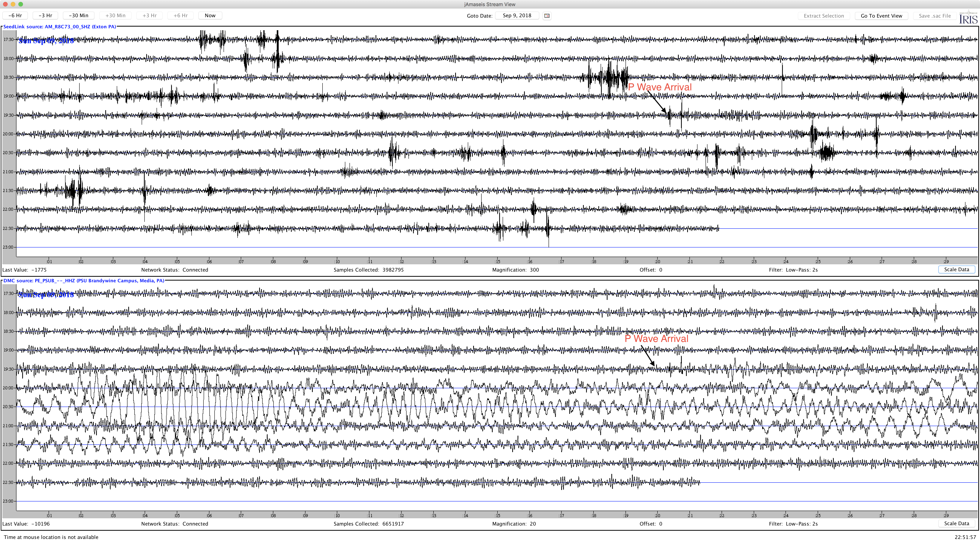This screenshot has width=980, height=542.
Task: Click Scale Data in PSU Brandywine panel
Action: tap(956, 523)
